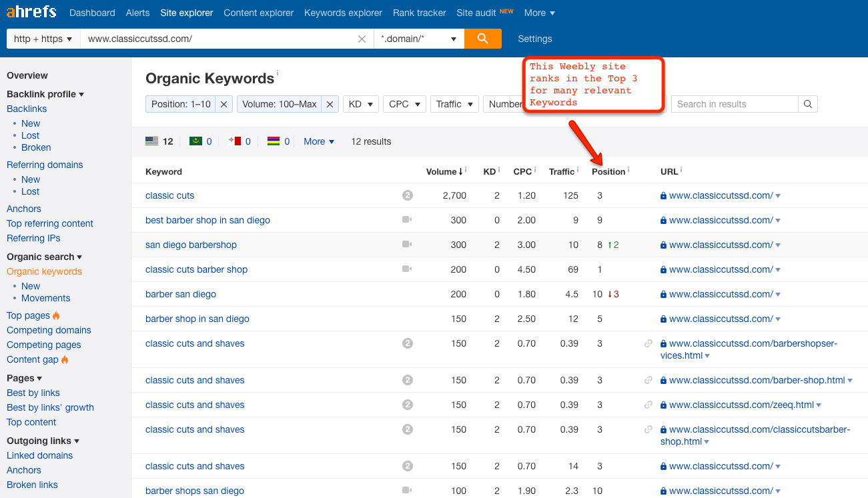The height and width of the screenshot is (498, 868).
Task: Select the United States flag
Action: click(151, 141)
